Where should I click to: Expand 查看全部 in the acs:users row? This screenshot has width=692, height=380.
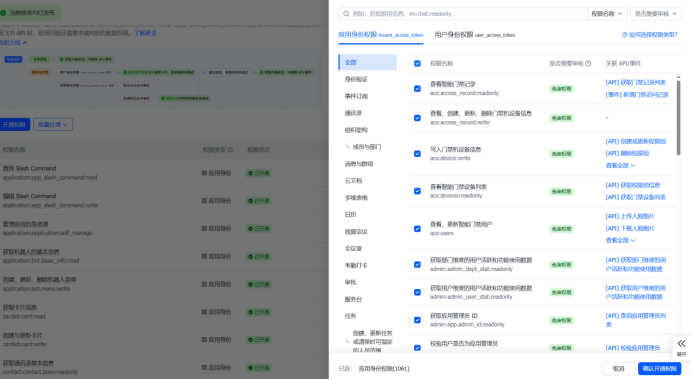(620, 241)
